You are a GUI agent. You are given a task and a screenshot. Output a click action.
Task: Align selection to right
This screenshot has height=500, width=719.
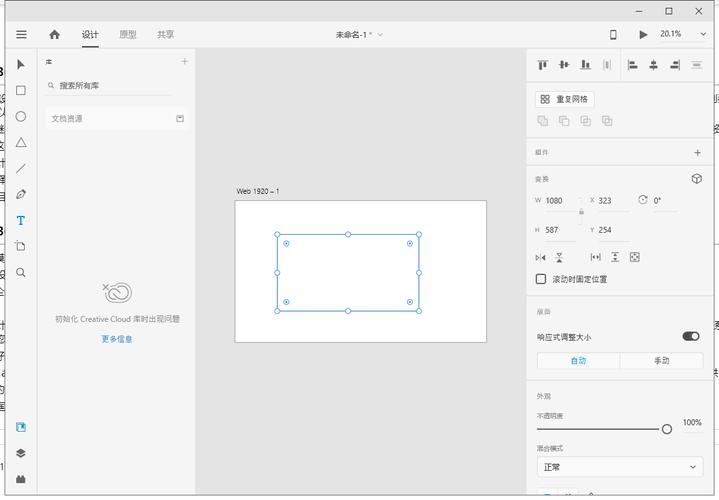point(675,65)
